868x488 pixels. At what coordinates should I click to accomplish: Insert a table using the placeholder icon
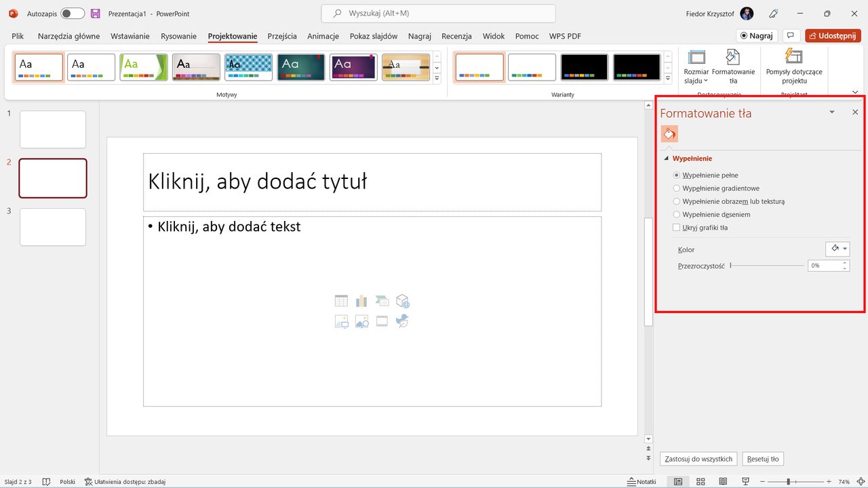pos(341,300)
